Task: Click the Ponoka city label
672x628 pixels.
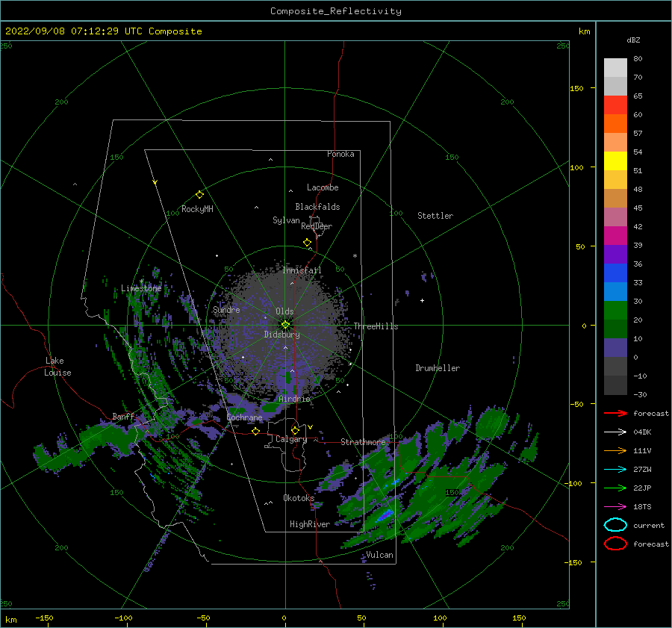Action: pos(340,154)
